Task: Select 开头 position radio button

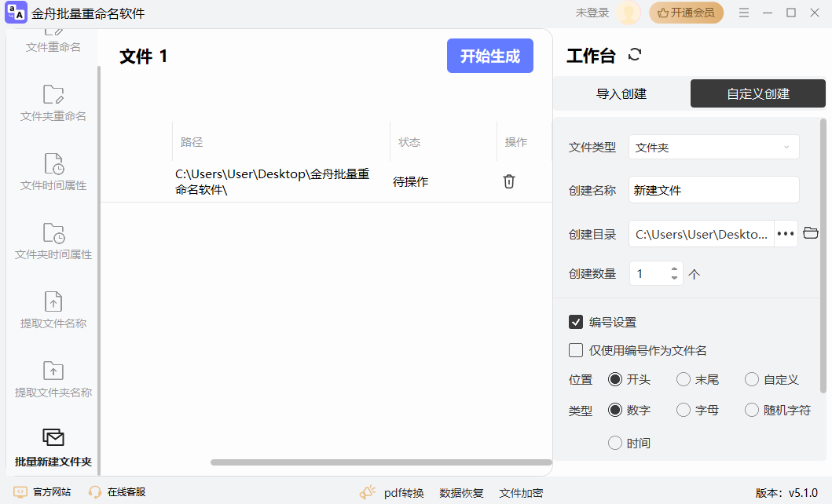Action: click(x=615, y=379)
